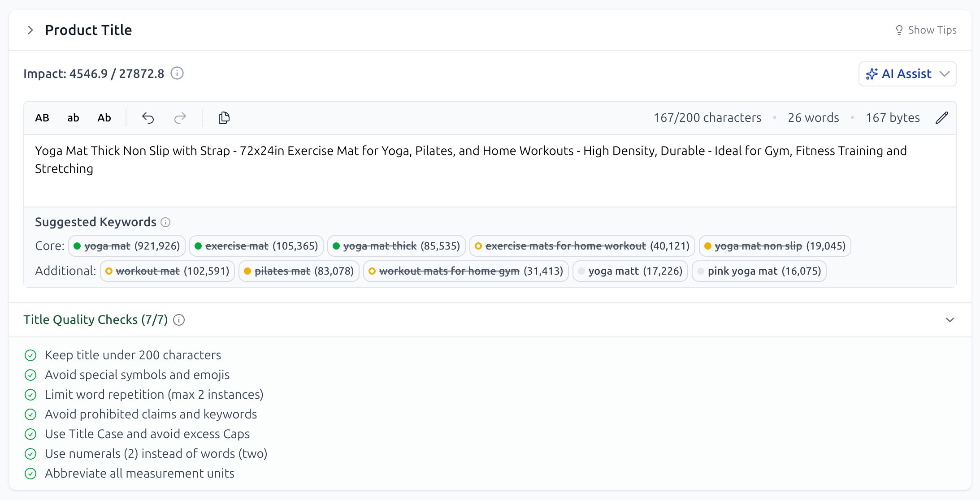Toggle the workout mat additional keyword
This screenshot has height=500, width=980.
167,271
